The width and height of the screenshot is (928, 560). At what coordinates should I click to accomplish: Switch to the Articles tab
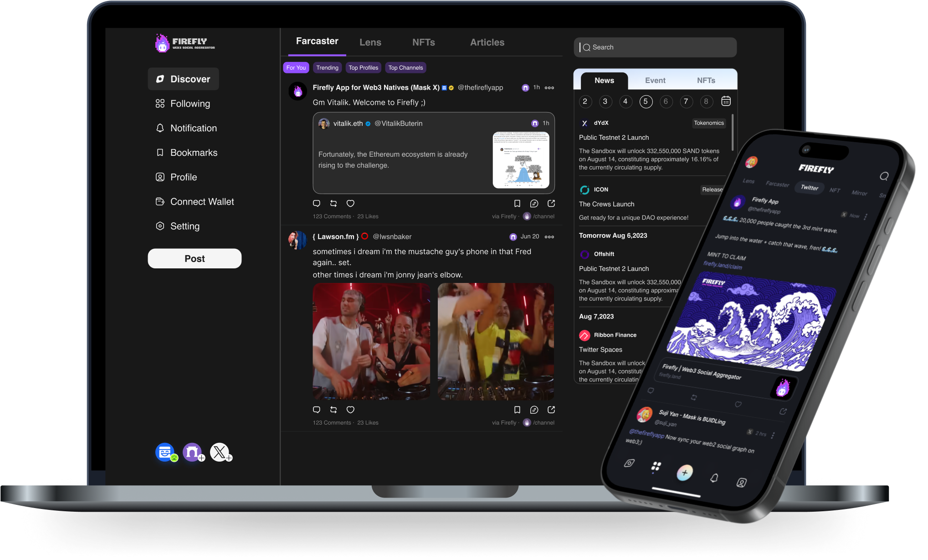click(x=487, y=42)
